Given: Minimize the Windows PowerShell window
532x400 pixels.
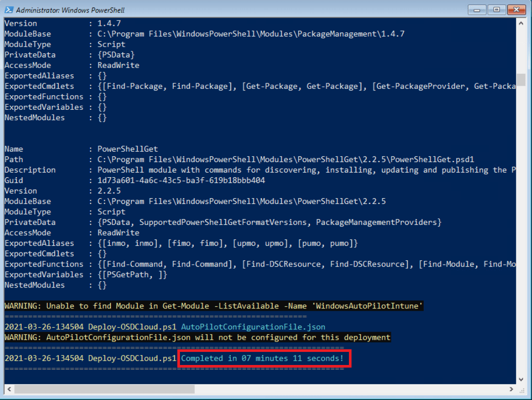Looking at the screenshot, I should point(477,9).
